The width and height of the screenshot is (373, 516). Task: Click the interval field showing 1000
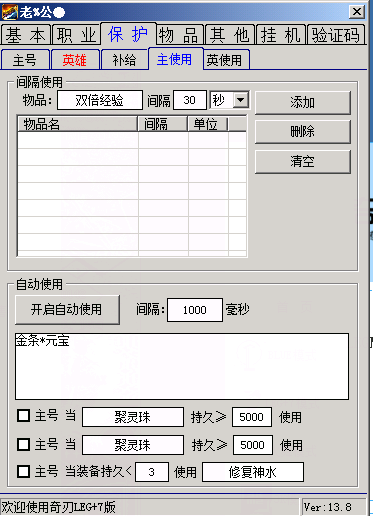coord(195,310)
